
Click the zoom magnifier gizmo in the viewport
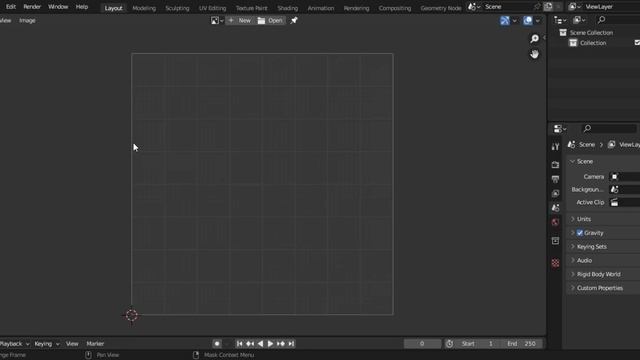[534, 39]
